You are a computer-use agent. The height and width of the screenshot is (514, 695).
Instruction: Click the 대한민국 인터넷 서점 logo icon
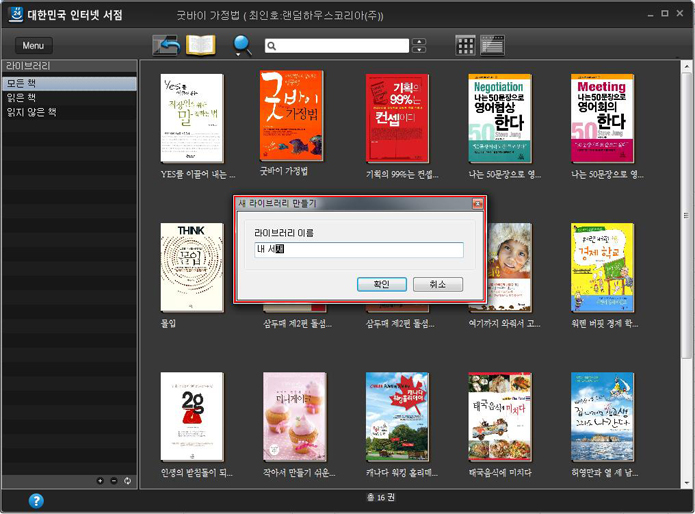coord(16,14)
